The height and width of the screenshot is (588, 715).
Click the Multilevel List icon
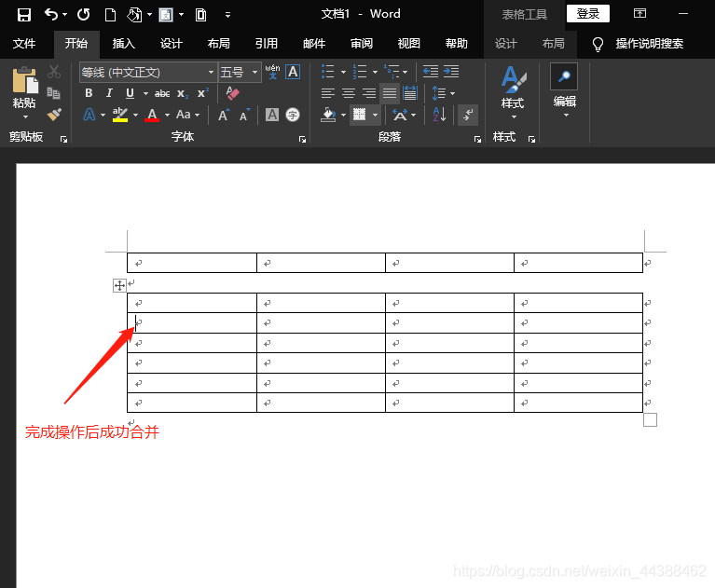point(392,72)
